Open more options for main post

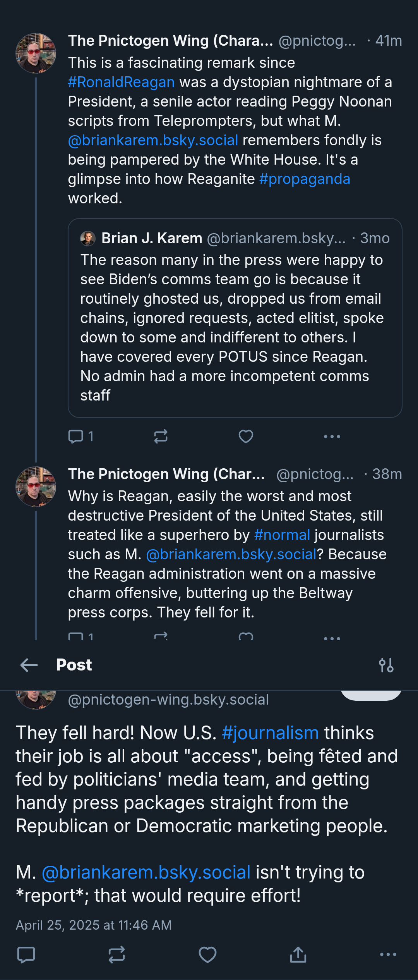click(x=388, y=955)
